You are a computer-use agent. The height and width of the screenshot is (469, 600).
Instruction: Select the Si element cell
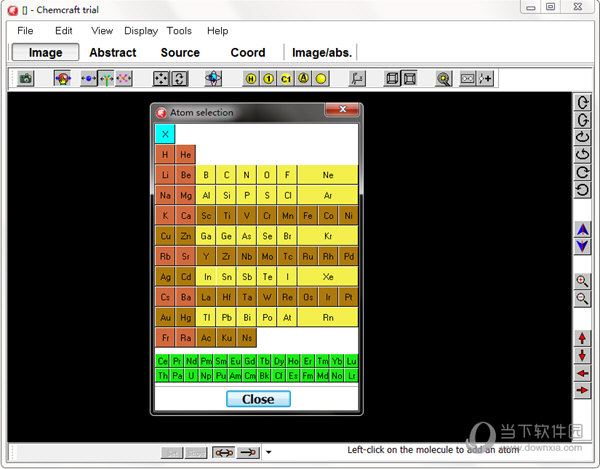click(226, 195)
